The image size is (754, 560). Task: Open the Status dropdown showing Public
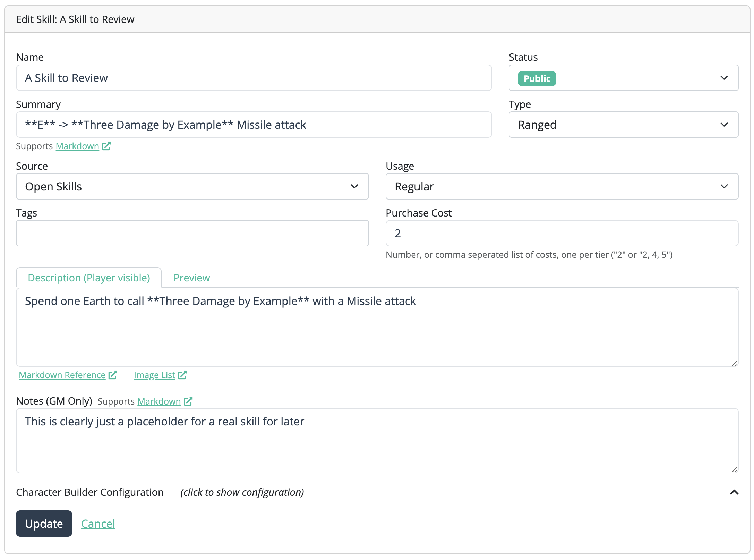point(623,78)
